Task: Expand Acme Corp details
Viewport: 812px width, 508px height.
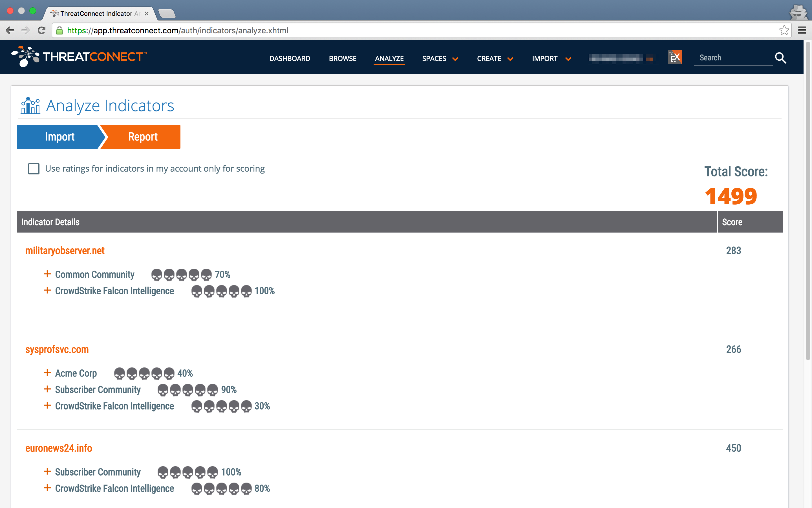Action: 47,373
